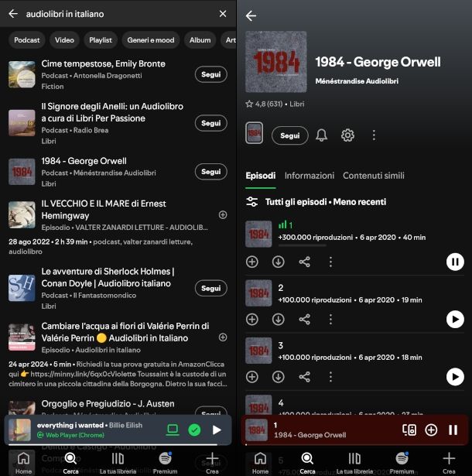Screen dimensions: 472x476
Task: Open connect devices icon in 1984 mini player
Action: (409, 430)
